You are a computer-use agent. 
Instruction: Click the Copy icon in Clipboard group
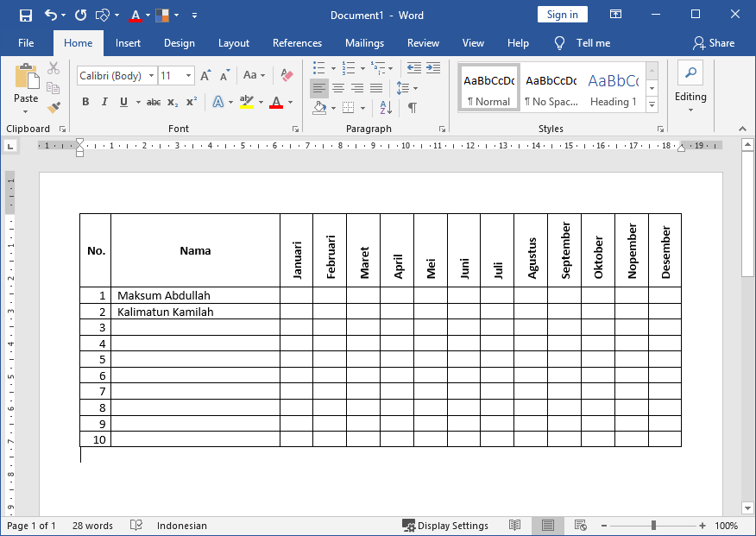pos(53,88)
